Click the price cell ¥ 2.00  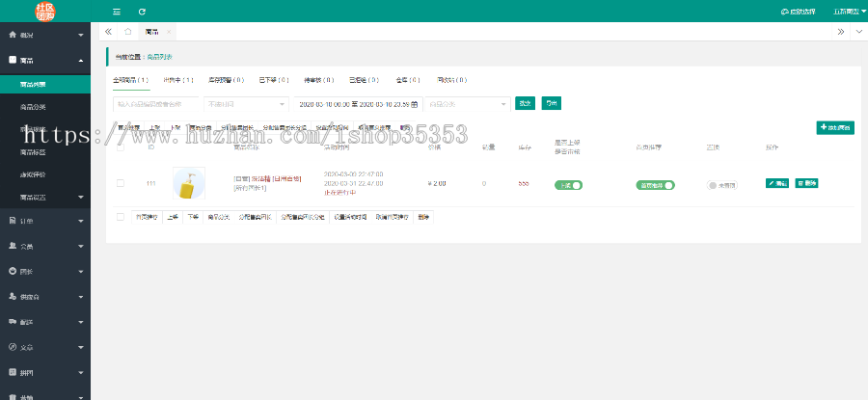(437, 183)
